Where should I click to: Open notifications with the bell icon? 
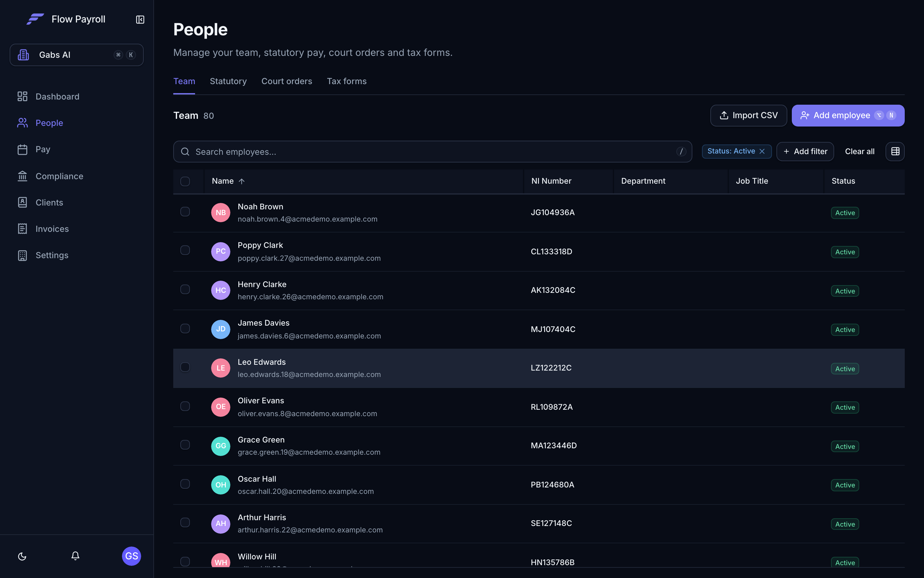tap(75, 556)
